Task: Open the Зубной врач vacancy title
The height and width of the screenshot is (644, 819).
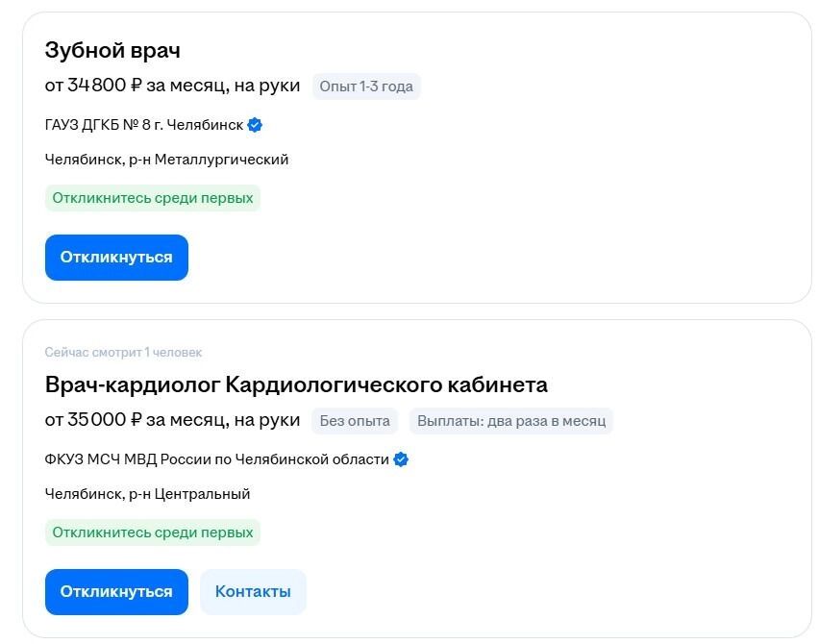Action: 112,50
